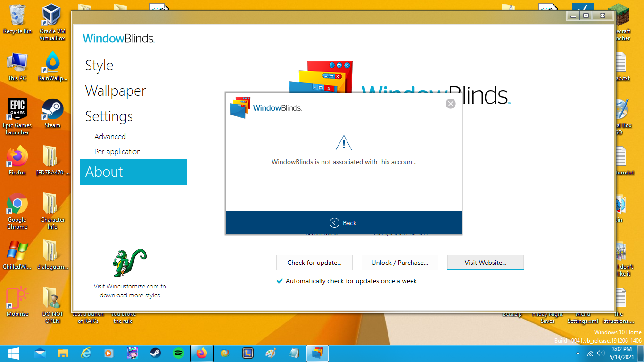Select the DO NOT OPEN folder
The width and height of the screenshot is (644, 362).
coord(52,305)
